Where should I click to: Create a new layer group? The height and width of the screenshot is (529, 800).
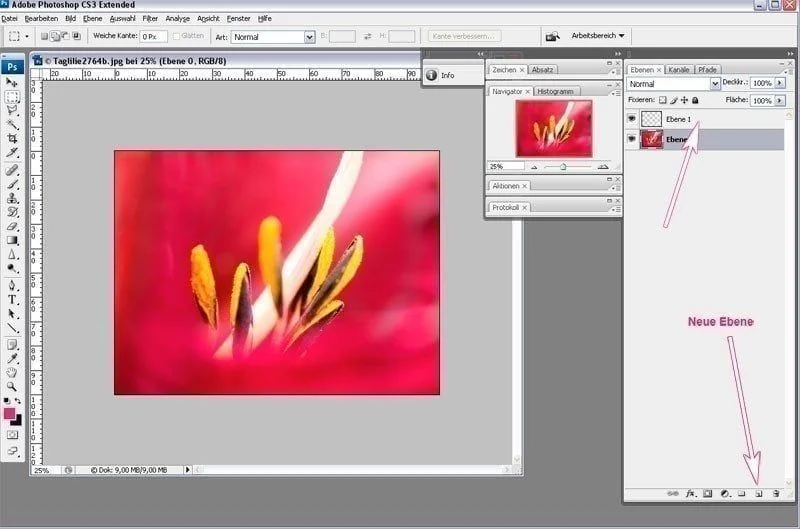[x=742, y=494]
